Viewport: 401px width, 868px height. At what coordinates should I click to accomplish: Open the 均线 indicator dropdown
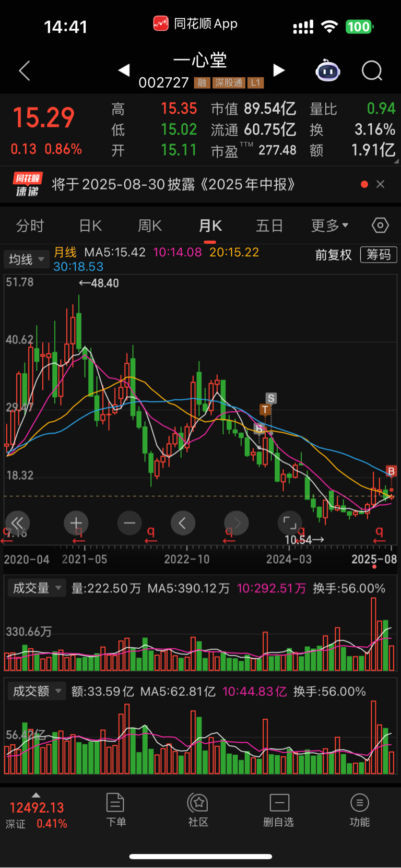pyautogui.click(x=27, y=259)
